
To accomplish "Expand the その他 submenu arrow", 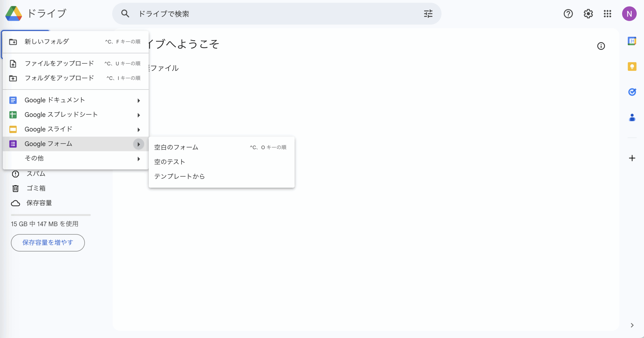I will [x=139, y=159].
